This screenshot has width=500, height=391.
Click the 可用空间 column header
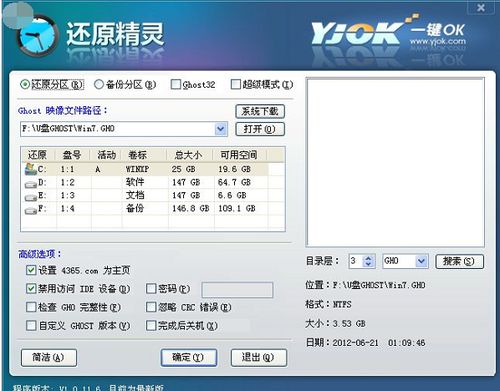239,155
